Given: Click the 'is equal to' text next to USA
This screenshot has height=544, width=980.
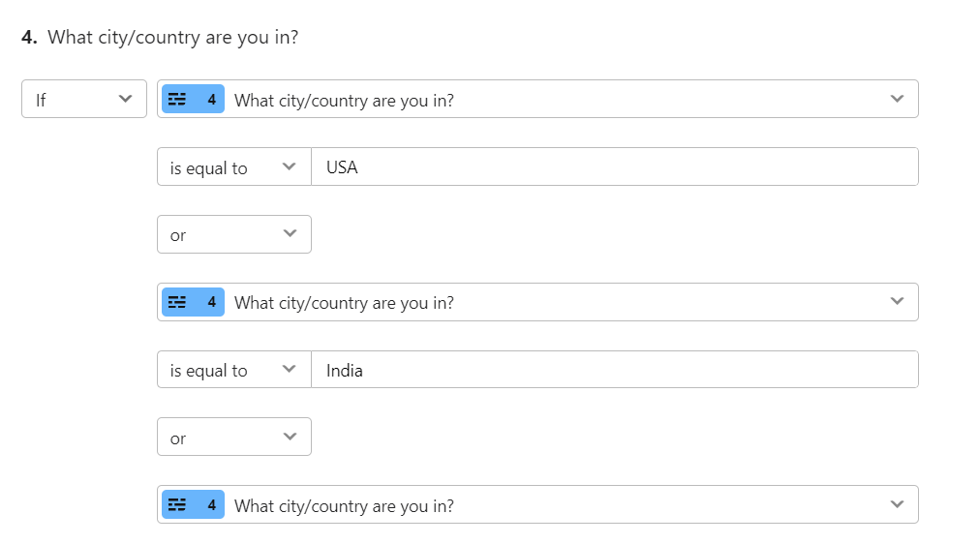Looking at the screenshot, I should point(209,168).
